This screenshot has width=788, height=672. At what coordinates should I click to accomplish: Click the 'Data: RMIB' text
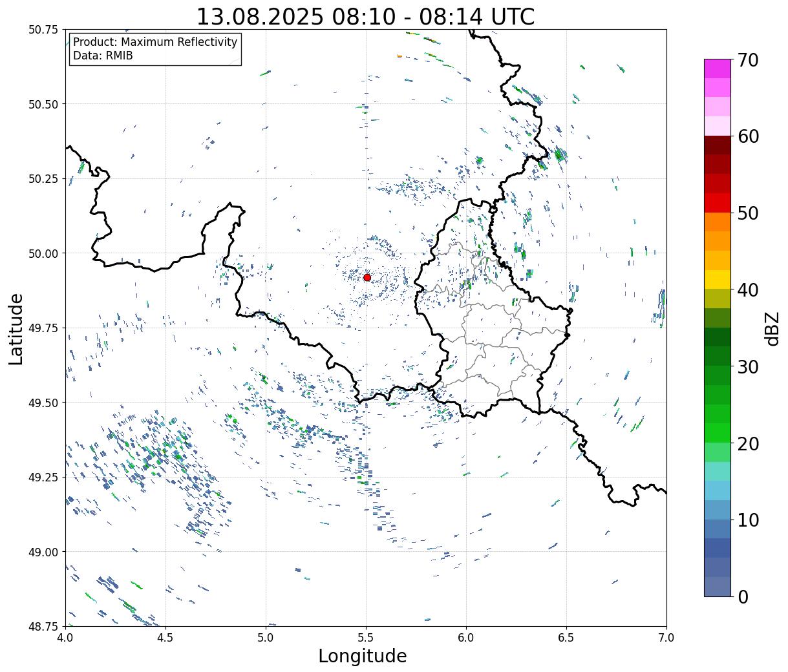coord(103,56)
